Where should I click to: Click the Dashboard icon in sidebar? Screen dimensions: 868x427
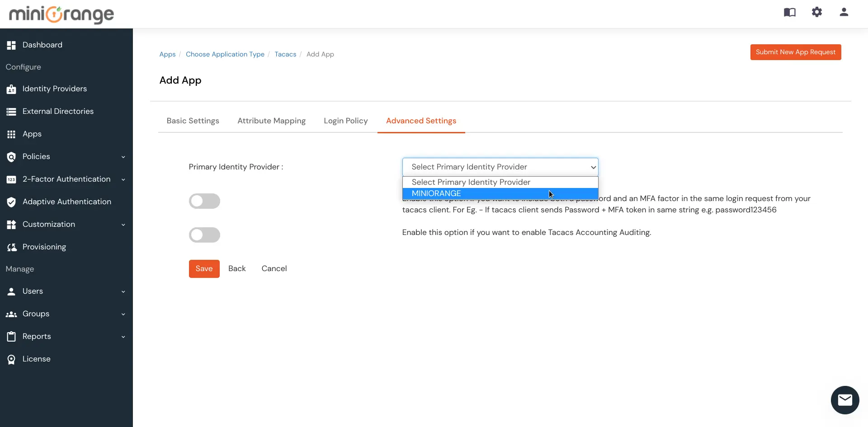point(11,45)
